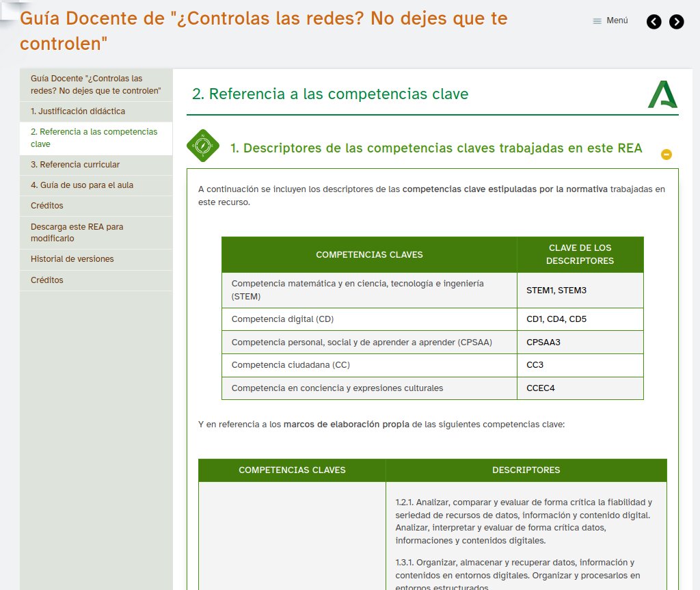Click the page title 'Guía Docente de ¿Controlas las redes?'
The image size is (700, 590).
click(x=263, y=31)
